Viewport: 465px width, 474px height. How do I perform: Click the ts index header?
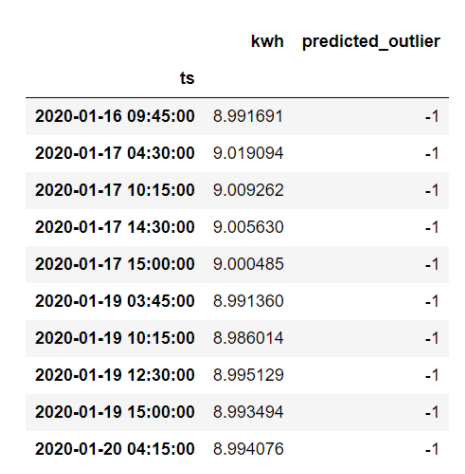tap(187, 78)
